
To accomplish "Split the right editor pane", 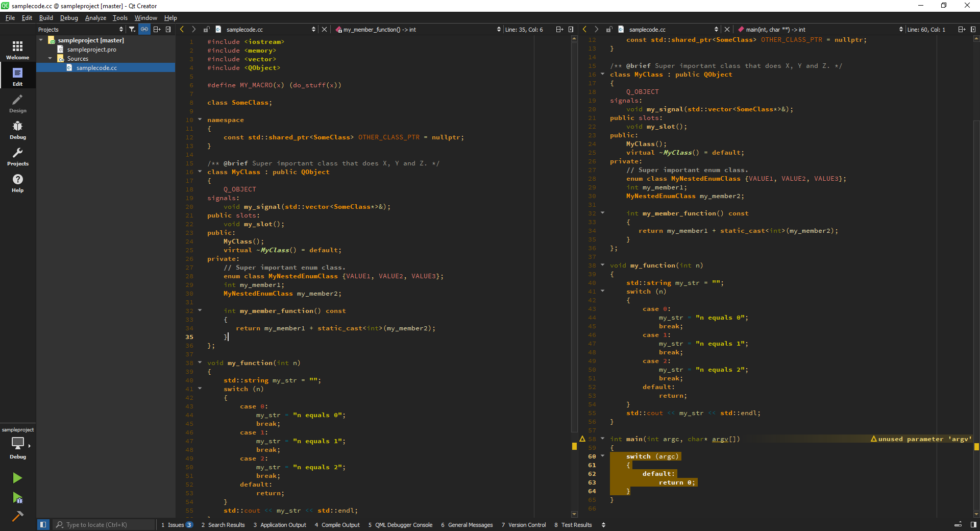I will point(962,30).
